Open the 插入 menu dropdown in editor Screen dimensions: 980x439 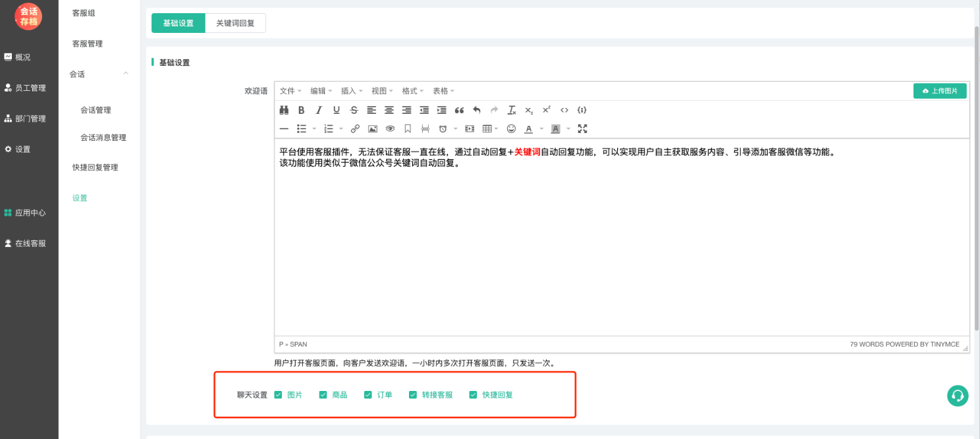352,91
